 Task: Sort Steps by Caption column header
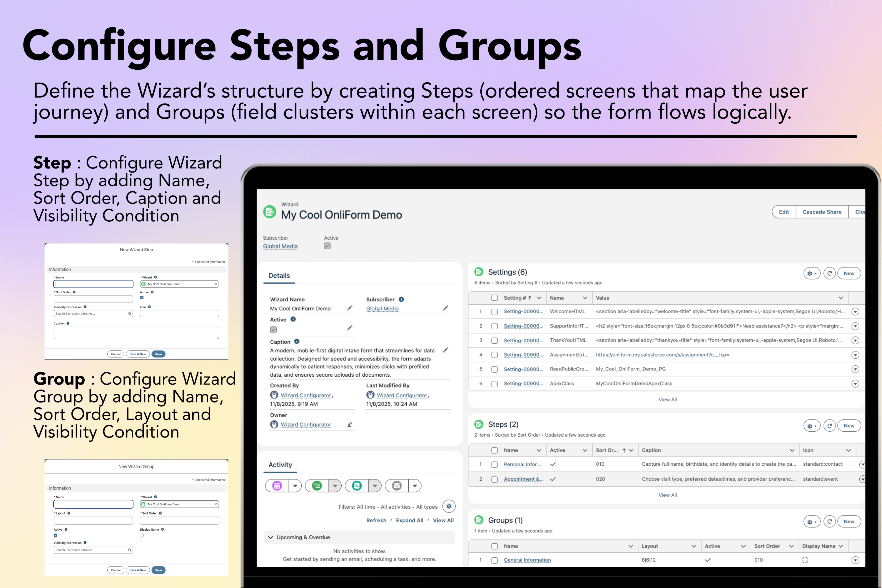point(652,450)
